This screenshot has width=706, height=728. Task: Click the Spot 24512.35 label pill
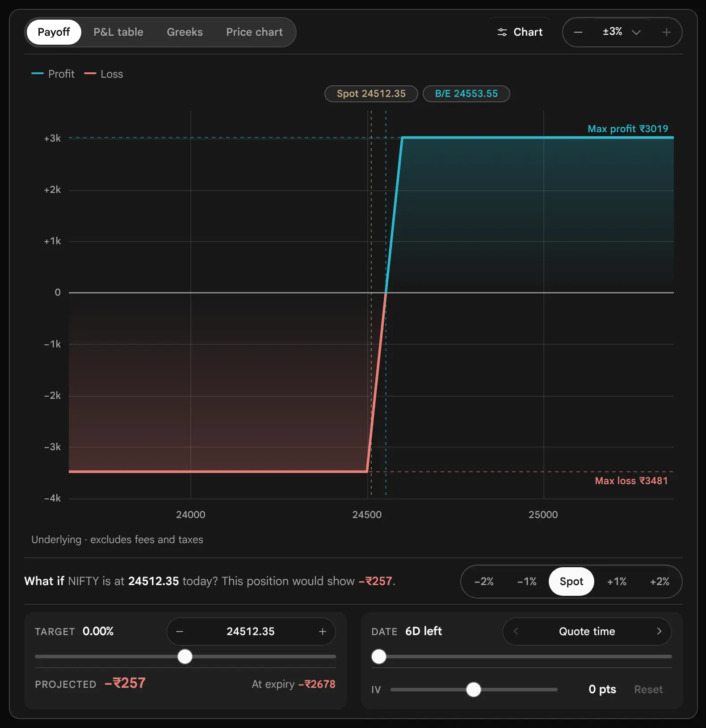tap(371, 94)
